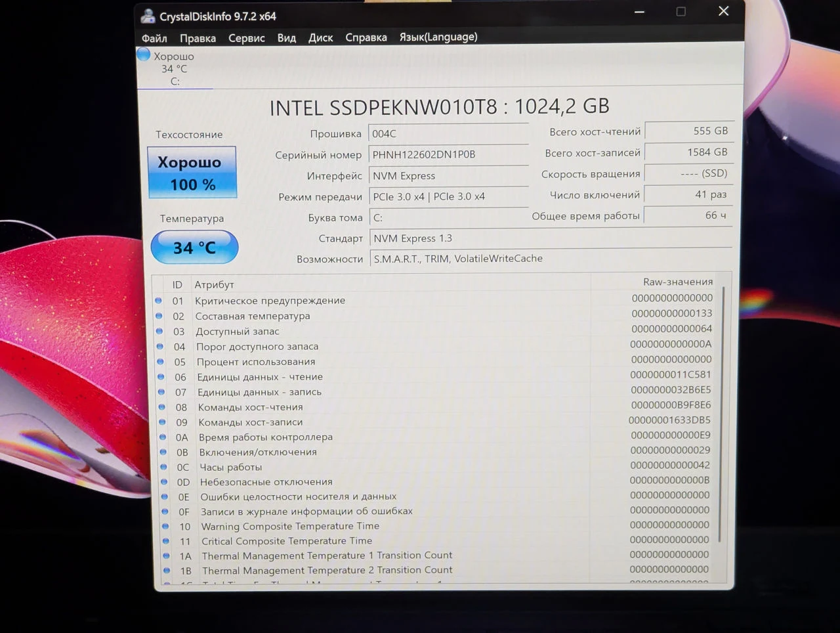The width and height of the screenshot is (840, 633).
Task: Click the Число включений value 41 раз
Action: pyautogui.click(x=688, y=194)
